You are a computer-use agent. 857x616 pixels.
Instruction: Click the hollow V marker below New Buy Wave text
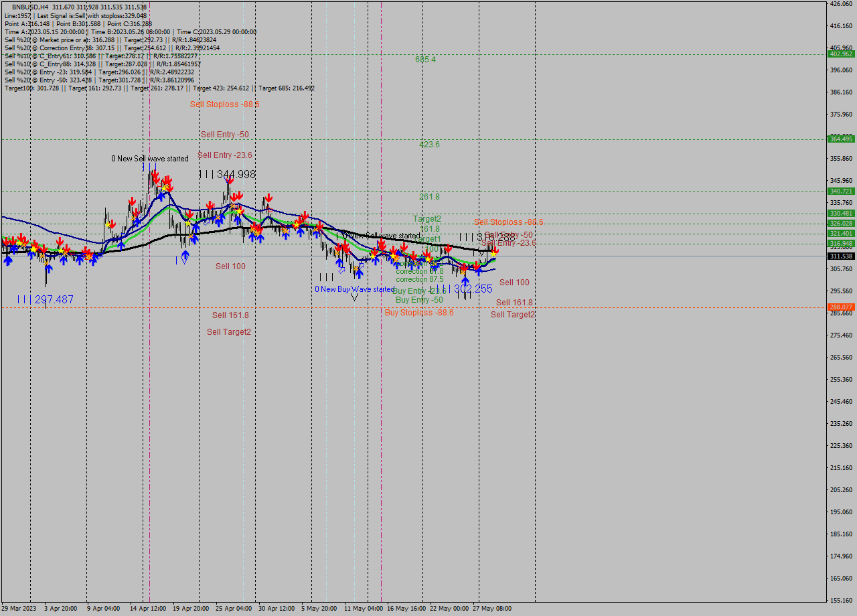click(354, 297)
